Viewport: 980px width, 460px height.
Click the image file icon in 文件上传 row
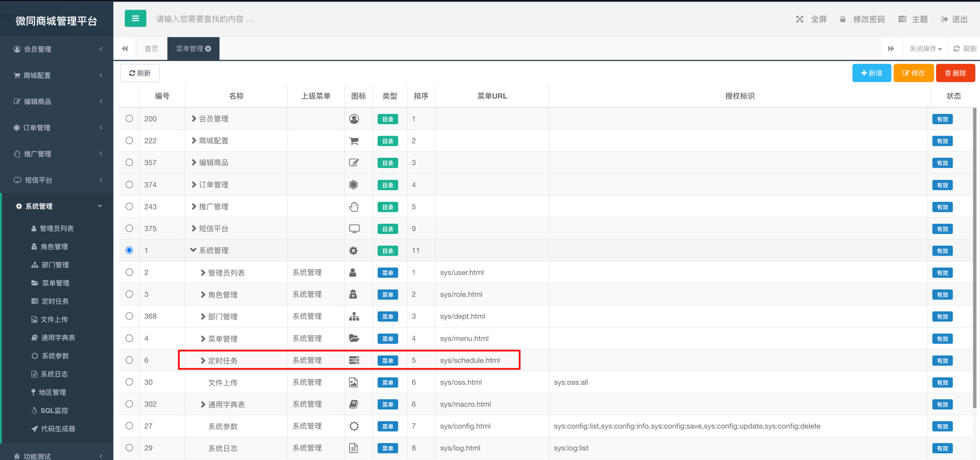(x=353, y=383)
